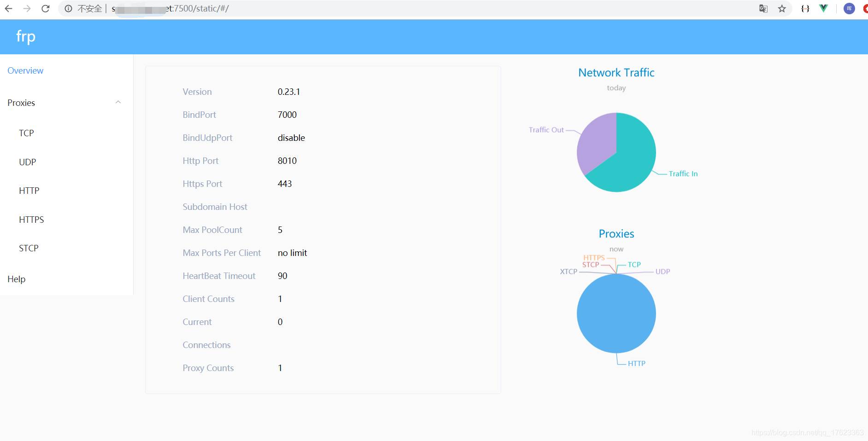This screenshot has height=441, width=868.
Task: Select the Max PoolCount value 5
Action: click(x=280, y=230)
